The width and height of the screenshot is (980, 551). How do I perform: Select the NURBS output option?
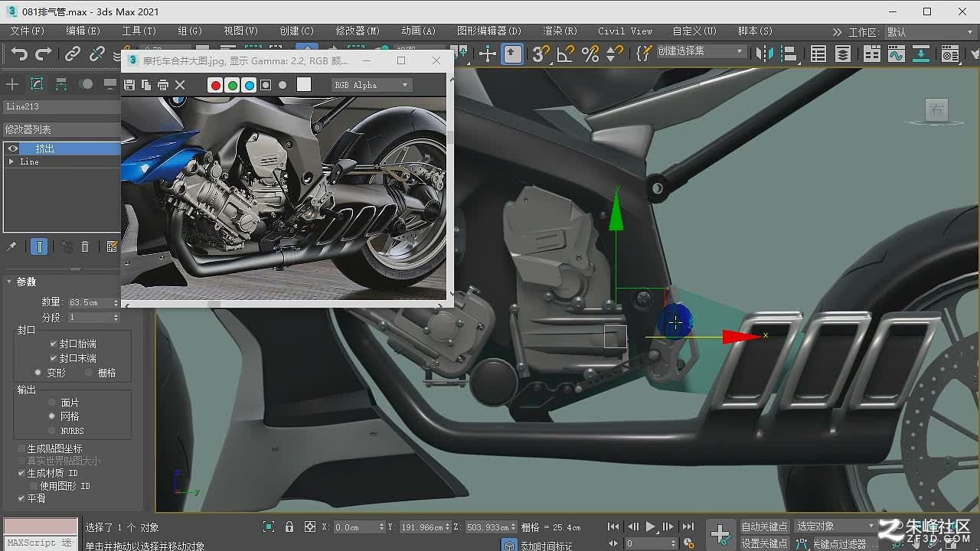[52, 431]
